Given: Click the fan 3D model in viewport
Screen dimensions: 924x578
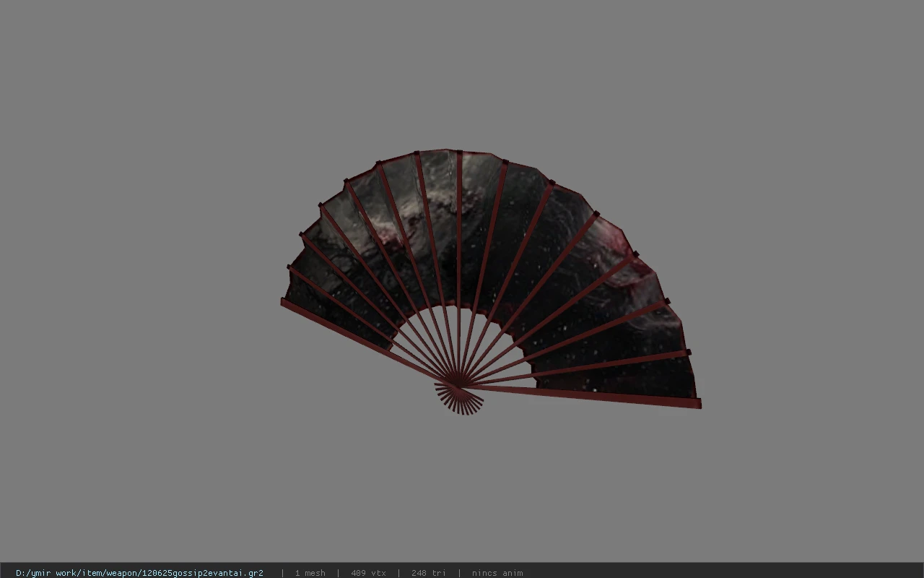Looking at the screenshot, I should 491,282.
